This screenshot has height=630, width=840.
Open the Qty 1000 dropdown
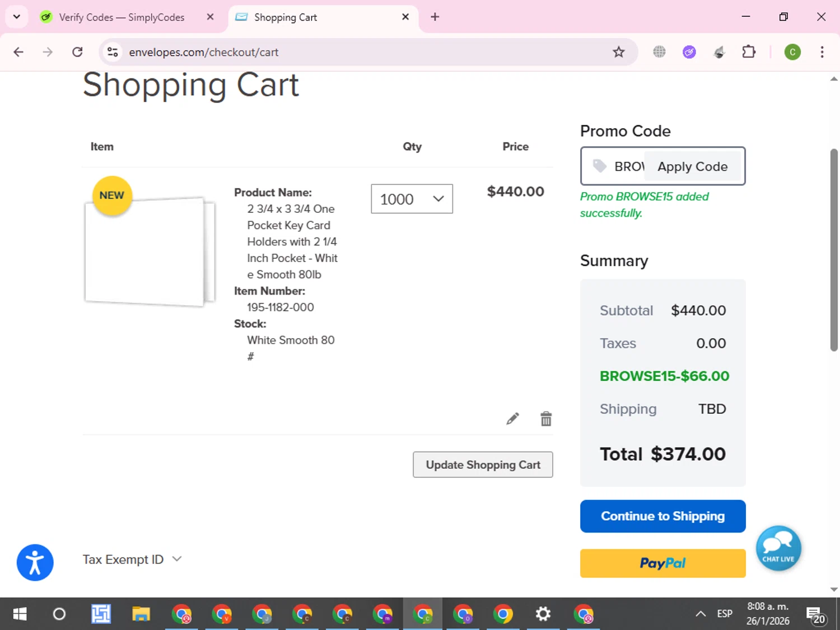point(412,199)
